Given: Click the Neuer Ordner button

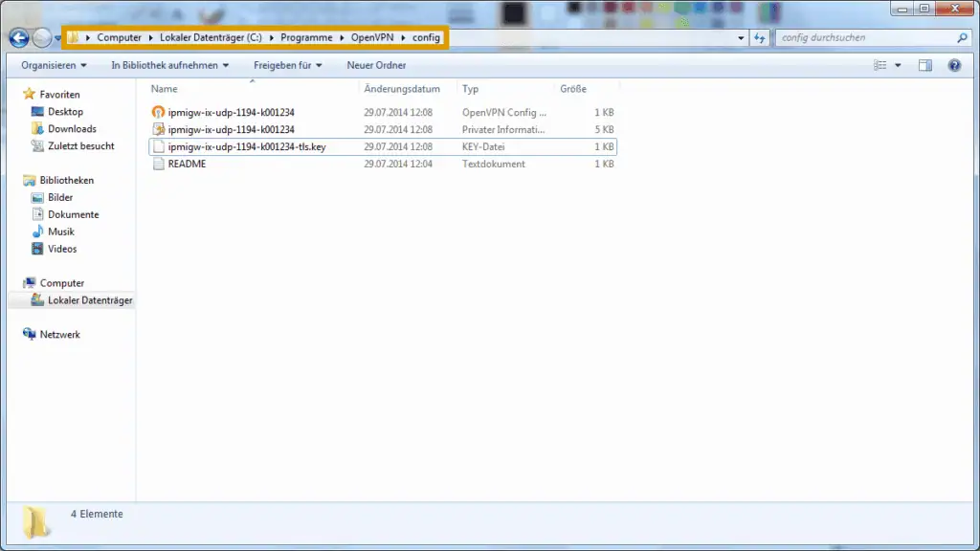Looking at the screenshot, I should [x=376, y=65].
